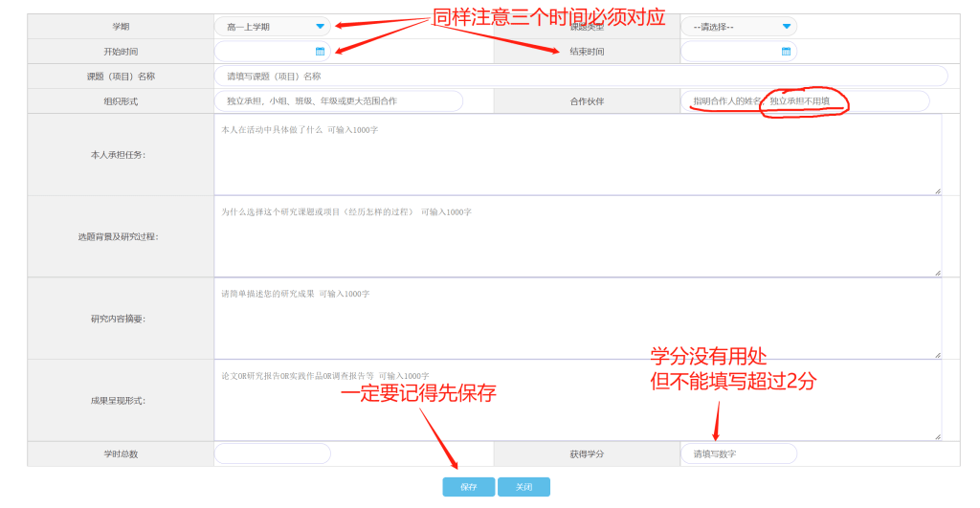Click the 学时总数 input field
Screen dimensions: 980x508
pos(272,453)
